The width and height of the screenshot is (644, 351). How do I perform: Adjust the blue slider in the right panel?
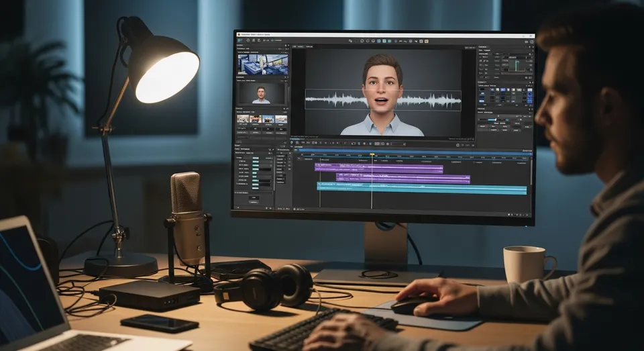(x=495, y=119)
